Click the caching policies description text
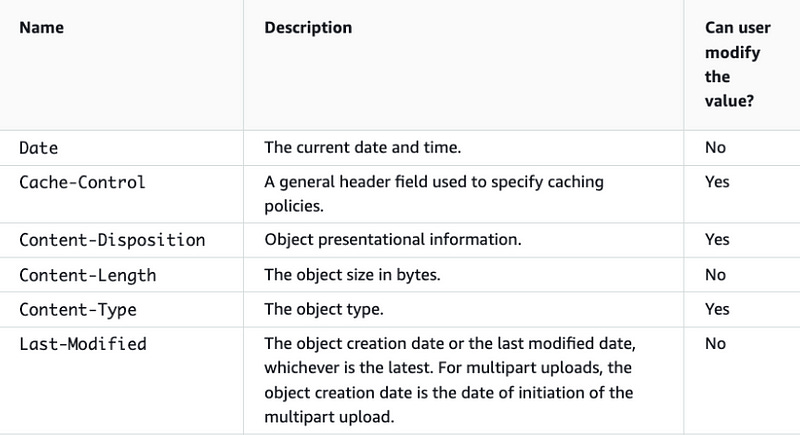800x435 pixels. (434, 194)
